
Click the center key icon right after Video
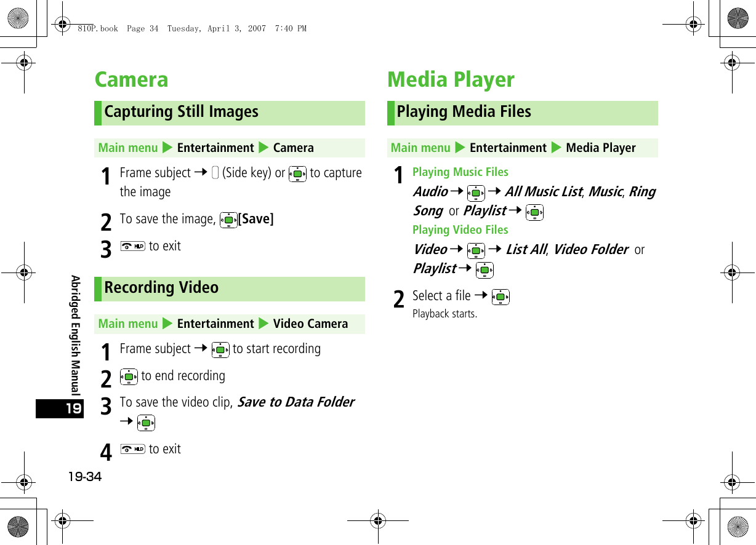[x=476, y=250]
